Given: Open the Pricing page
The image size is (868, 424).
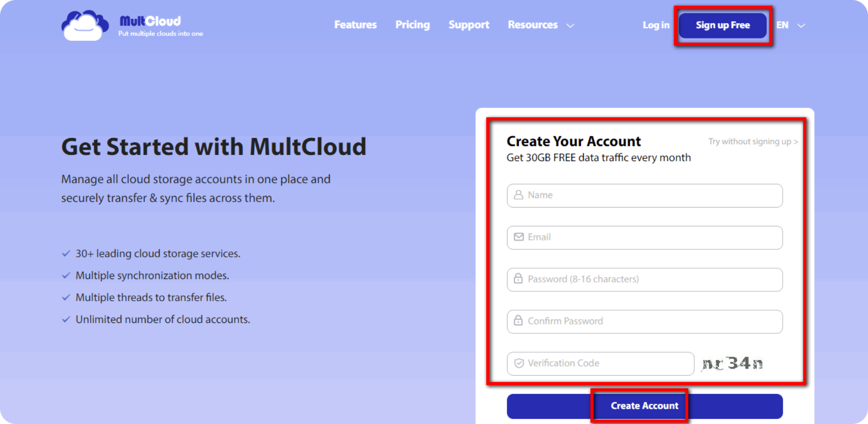Looking at the screenshot, I should pos(412,25).
